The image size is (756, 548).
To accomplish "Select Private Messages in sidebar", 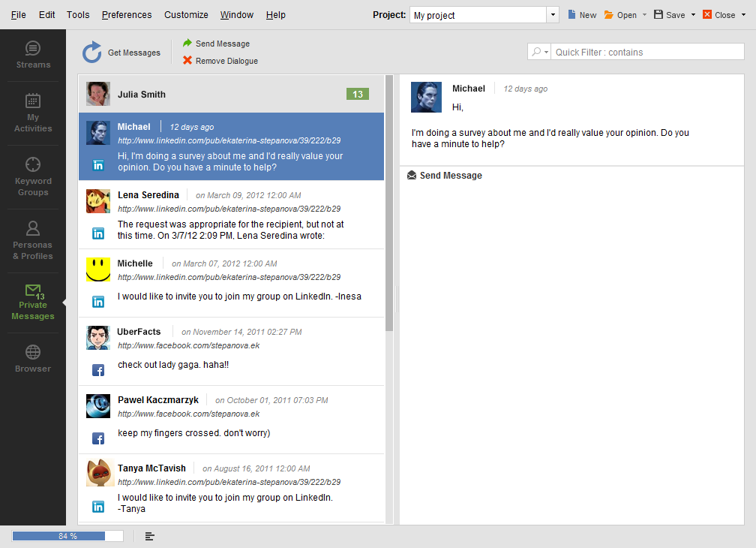I will point(33,303).
